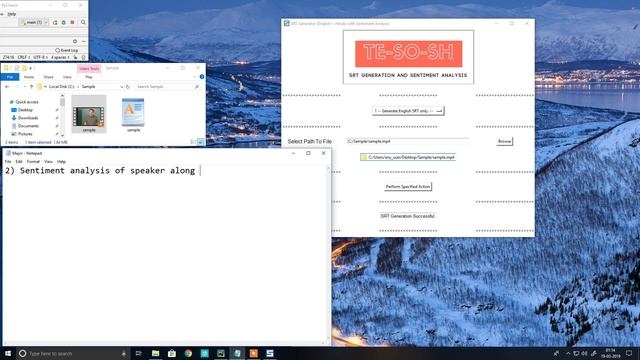Click the up-one-level arrow in Explorer
This screenshot has width=640, height=360.
(x=31, y=87)
